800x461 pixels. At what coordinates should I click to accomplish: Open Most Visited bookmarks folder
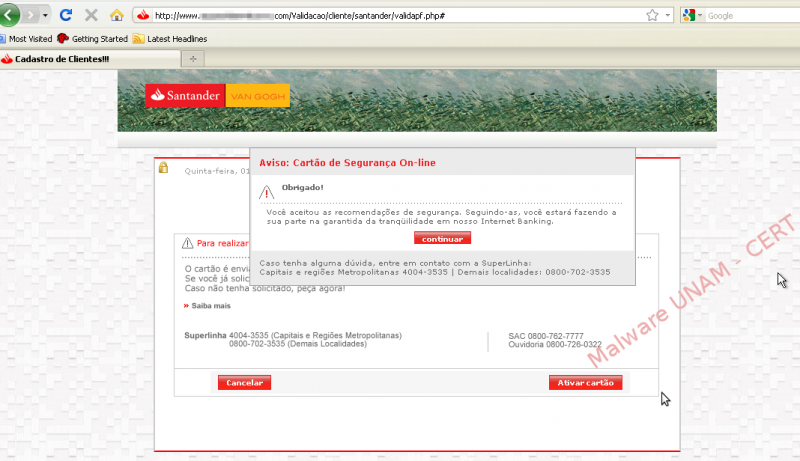[26, 39]
